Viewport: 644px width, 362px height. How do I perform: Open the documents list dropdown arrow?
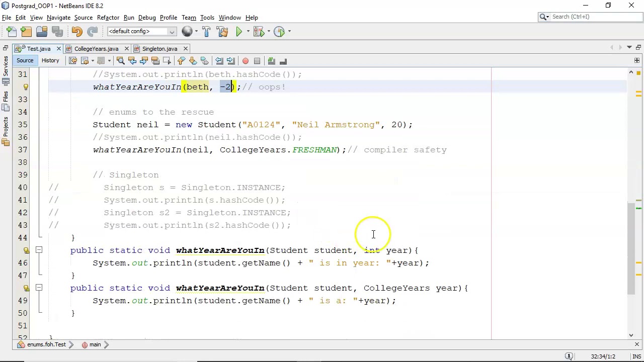tap(629, 47)
